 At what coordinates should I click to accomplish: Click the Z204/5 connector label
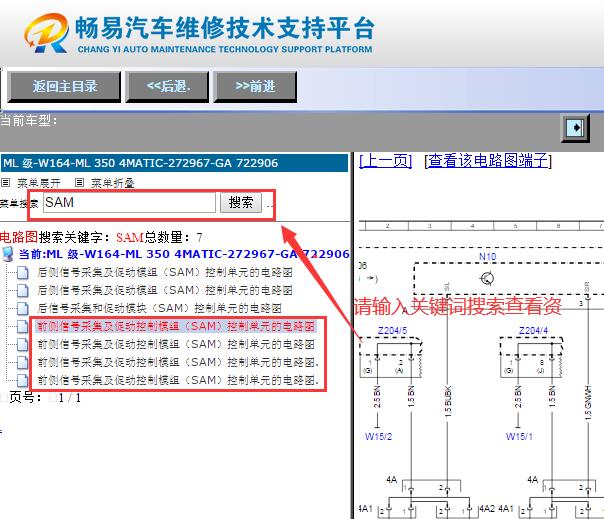coord(392,331)
